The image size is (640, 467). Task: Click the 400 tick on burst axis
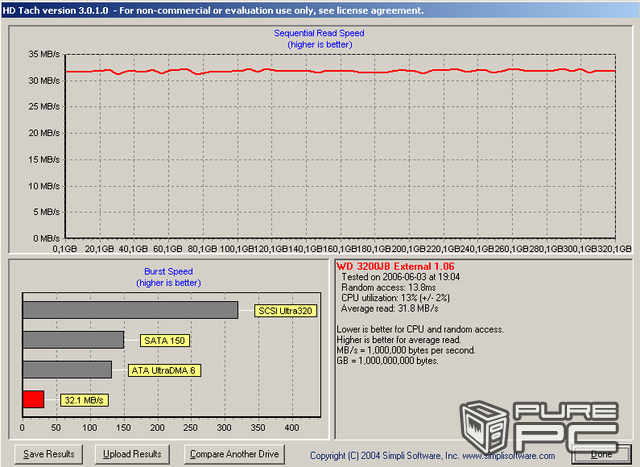coord(292,427)
